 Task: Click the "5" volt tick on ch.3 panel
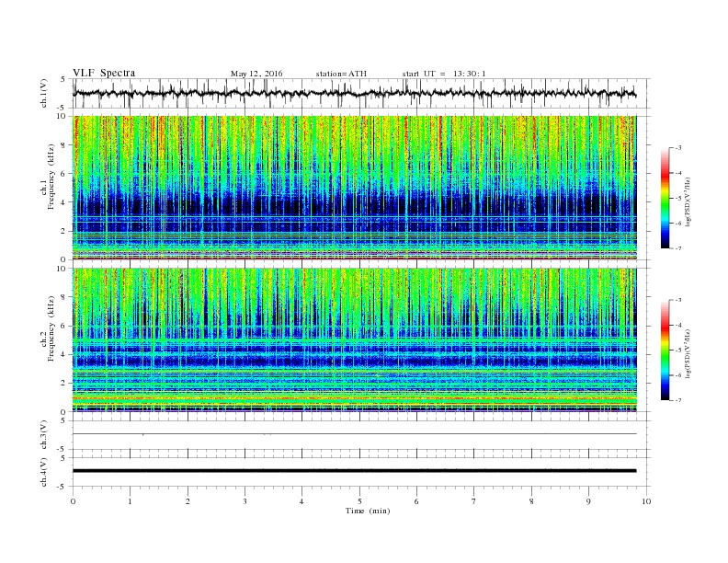[x=63, y=420]
